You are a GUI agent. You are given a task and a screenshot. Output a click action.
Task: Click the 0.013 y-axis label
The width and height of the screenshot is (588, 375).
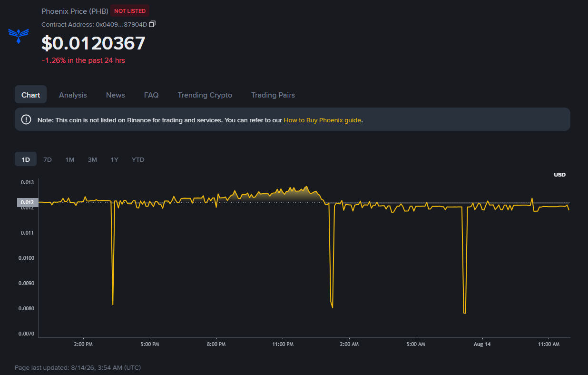click(27, 182)
